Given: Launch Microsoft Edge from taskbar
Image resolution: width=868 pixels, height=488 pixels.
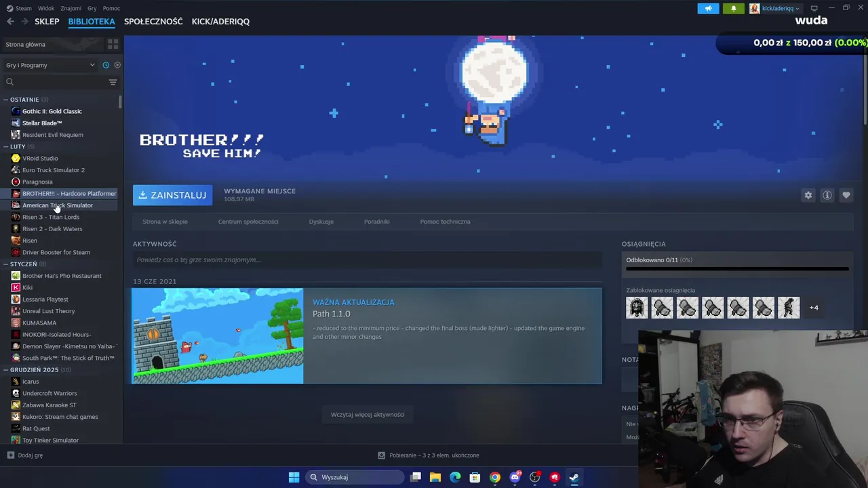Looking at the screenshot, I should point(455,477).
